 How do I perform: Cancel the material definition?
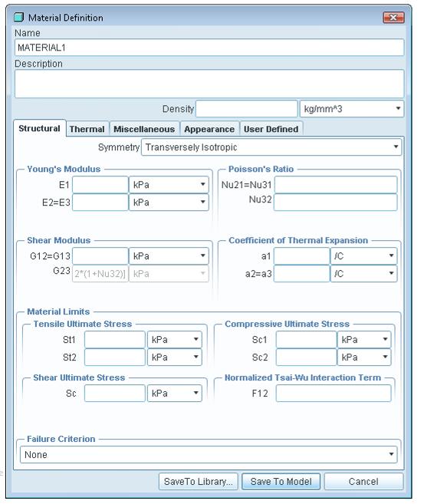pos(363,482)
